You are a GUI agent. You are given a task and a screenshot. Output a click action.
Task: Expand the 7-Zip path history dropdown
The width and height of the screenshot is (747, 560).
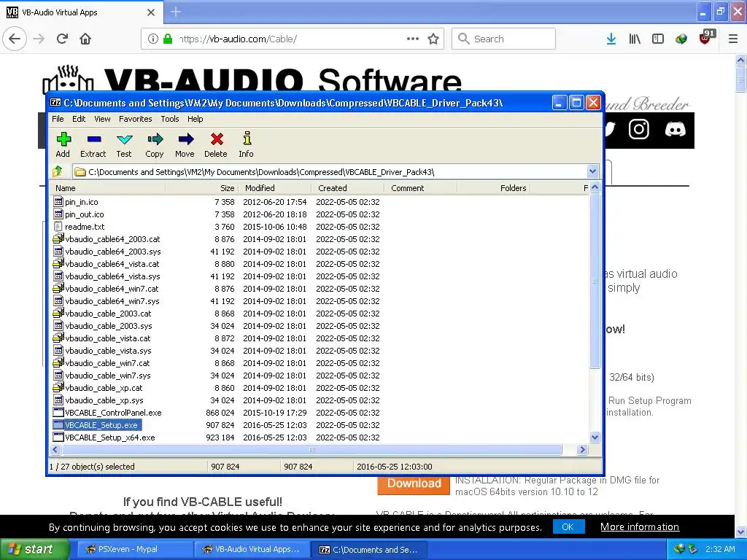(592, 171)
